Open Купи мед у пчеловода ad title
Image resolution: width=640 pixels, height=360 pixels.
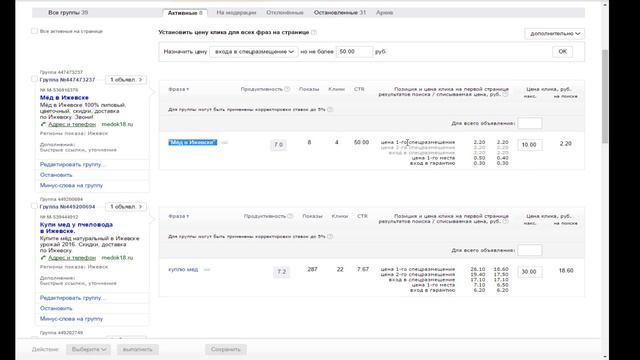coord(76,228)
